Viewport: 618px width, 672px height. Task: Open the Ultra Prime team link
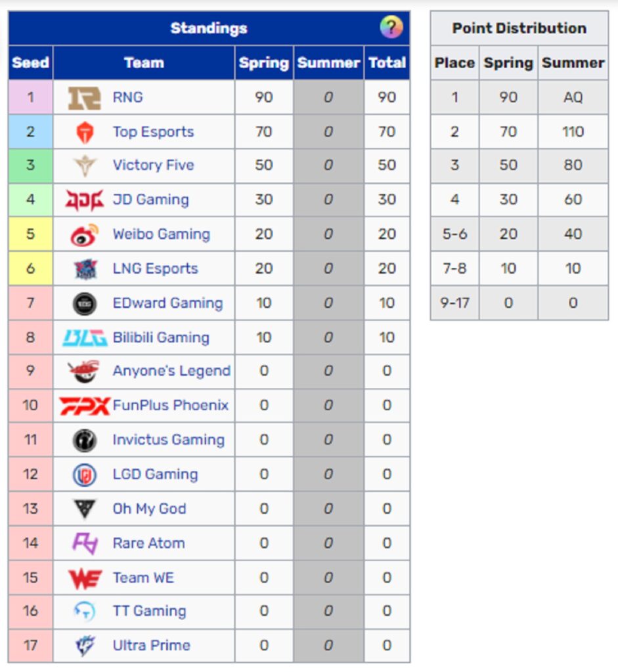(151, 646)
